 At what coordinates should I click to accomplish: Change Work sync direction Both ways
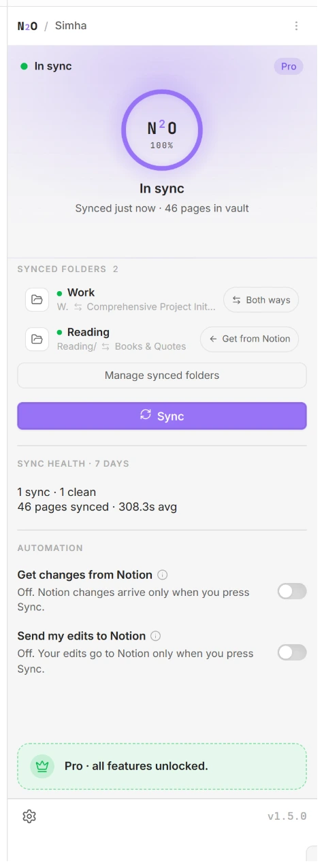tap(261, 299)
